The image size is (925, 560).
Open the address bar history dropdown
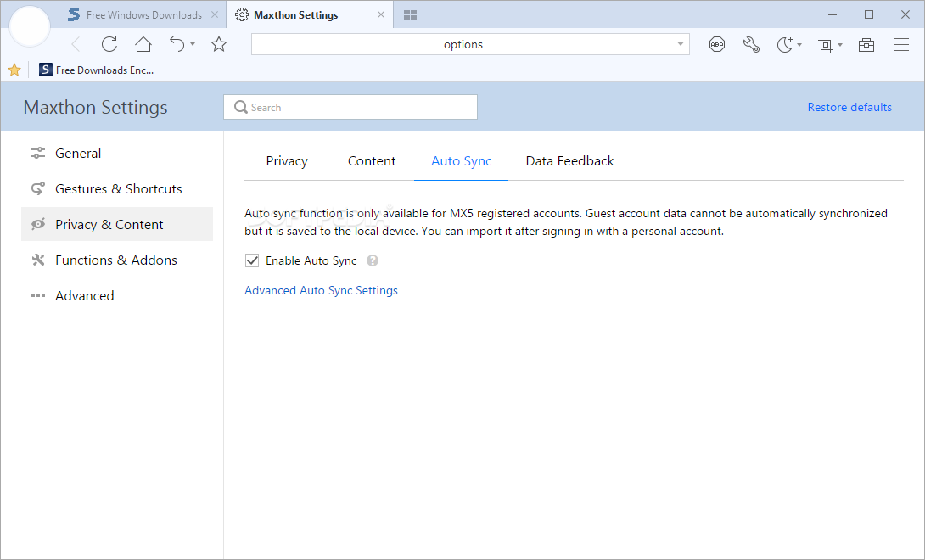681,44
